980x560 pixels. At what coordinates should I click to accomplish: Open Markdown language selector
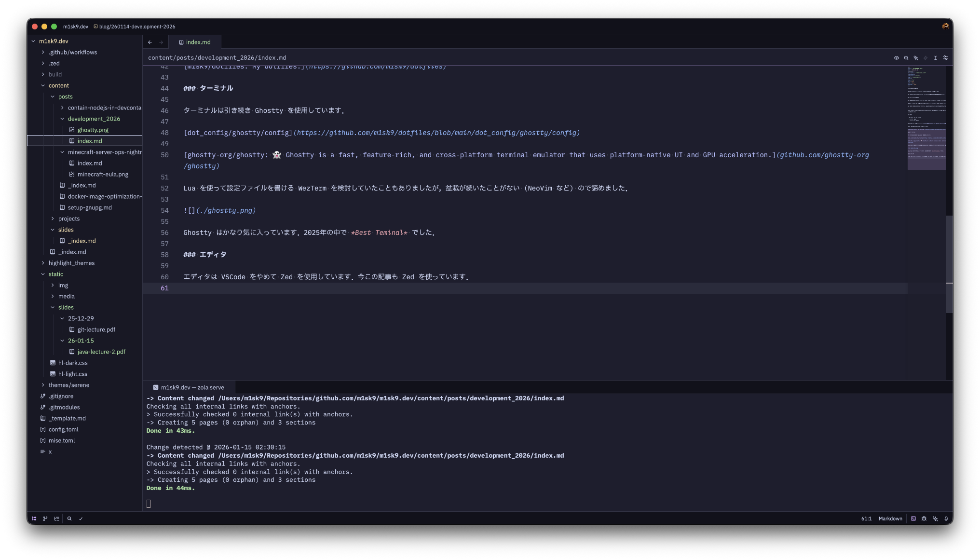tap(890, 519)
